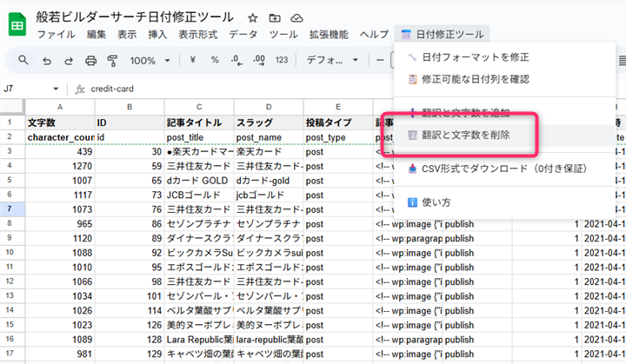The height and width of the screenshot is (364, 626).
Task: Open the データ menu
Action: tap(243, 35)
